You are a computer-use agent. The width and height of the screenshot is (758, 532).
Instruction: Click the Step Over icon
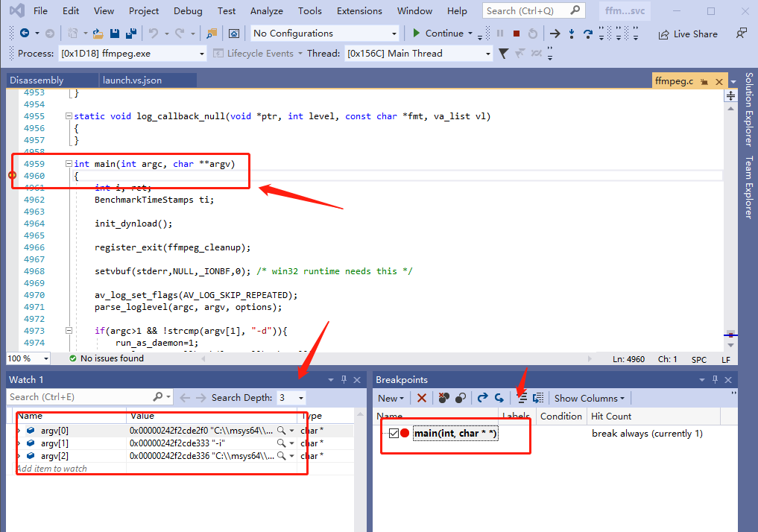pyautogui.click(x=588, y=34)
